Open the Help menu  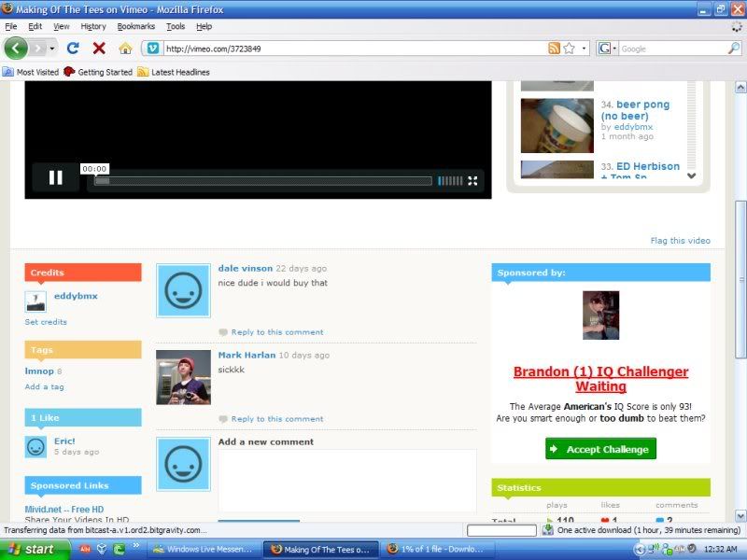tap(204, 27)
